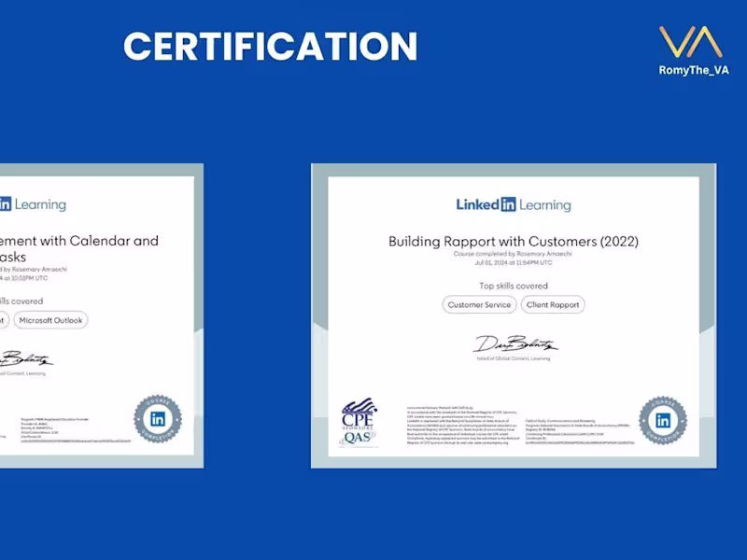Screen dimensions: 747x560
Task: Select the Customer Service skill tag
Action: (479, 305)
